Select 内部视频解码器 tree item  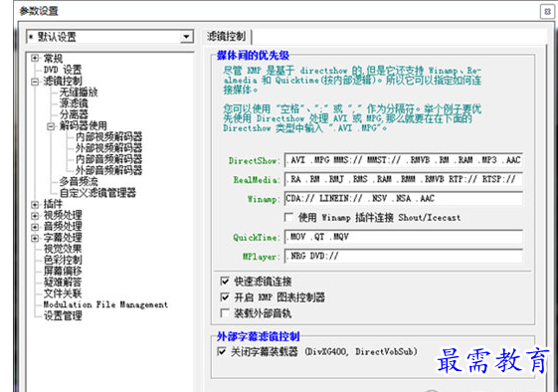click(x=108, y=136)
